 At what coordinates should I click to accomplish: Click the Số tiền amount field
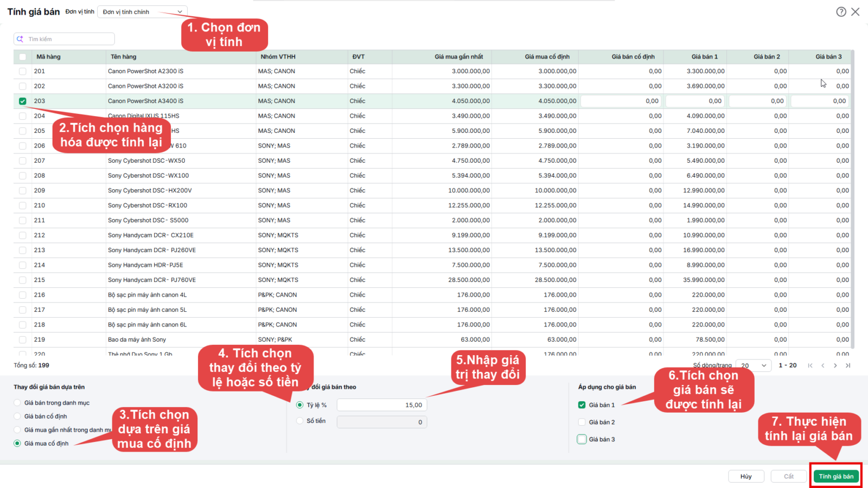pyautogui.click(x=382, y=422)
